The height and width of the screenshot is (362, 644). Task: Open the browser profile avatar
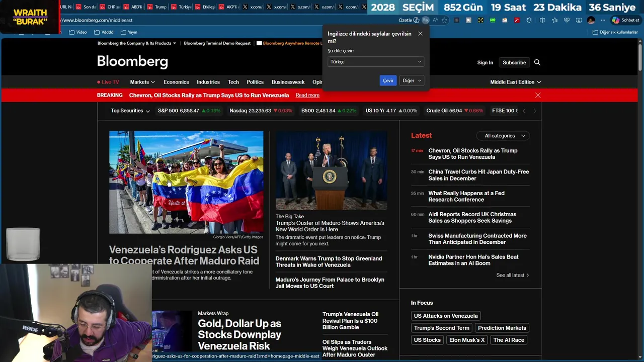(591, 20)
